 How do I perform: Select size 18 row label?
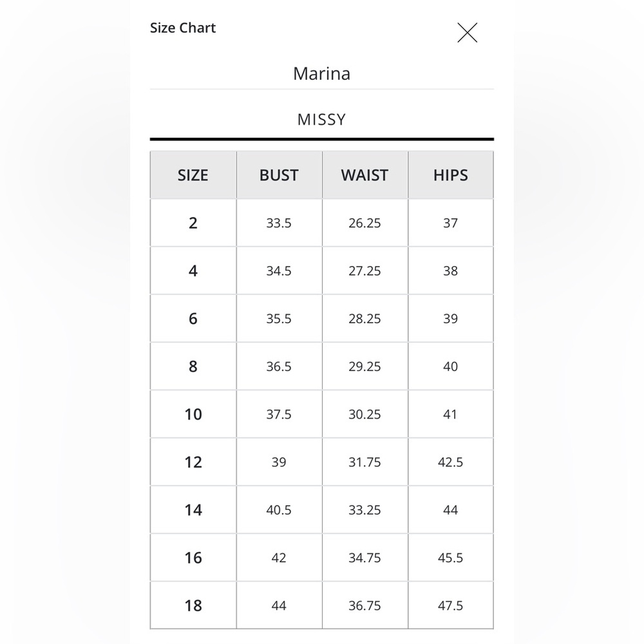click(x=193, y=605)
